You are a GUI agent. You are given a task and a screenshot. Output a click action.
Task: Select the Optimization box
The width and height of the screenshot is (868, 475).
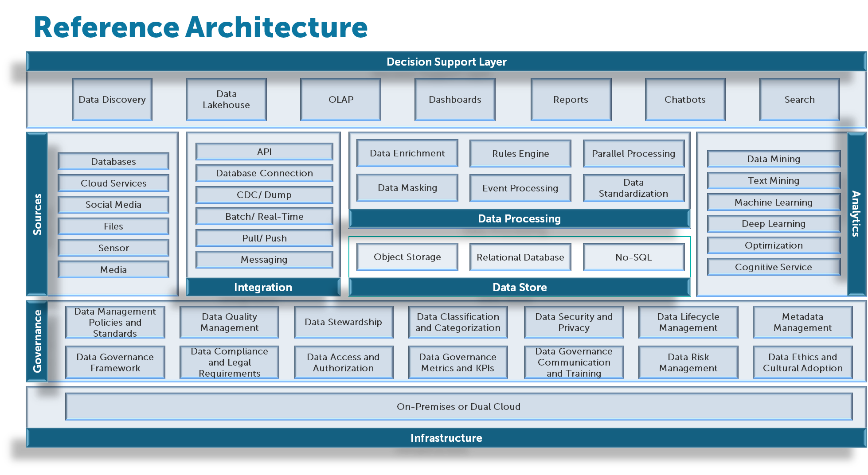pyautogui.click(x=774, y=245)
